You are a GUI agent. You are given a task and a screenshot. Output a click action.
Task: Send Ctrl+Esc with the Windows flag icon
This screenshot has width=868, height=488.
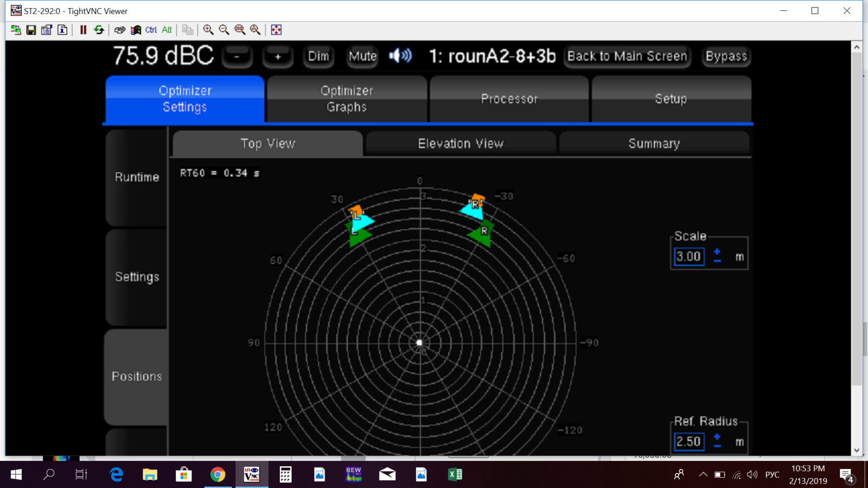(x=136, y=30)
